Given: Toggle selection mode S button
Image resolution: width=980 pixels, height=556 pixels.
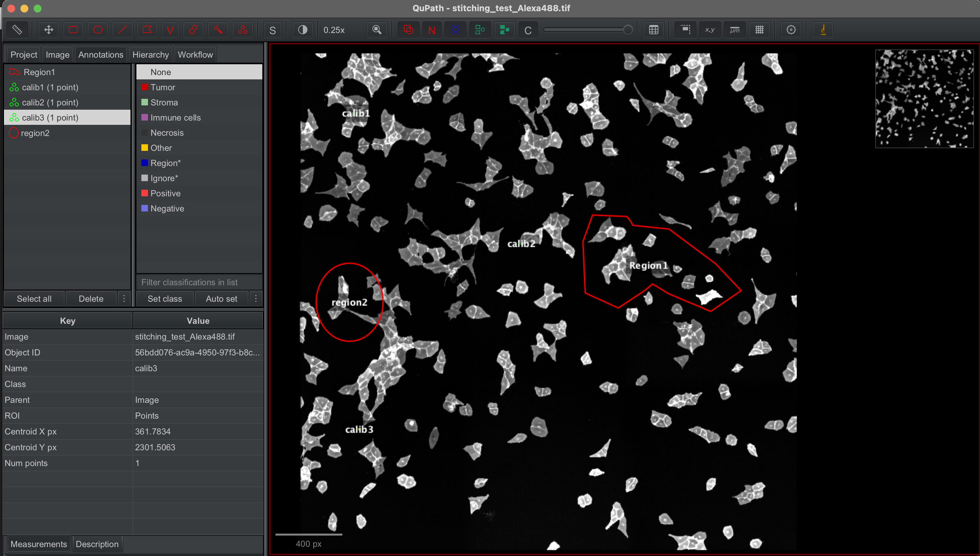Looking at the screenshot, I should (x=272, y=30).
